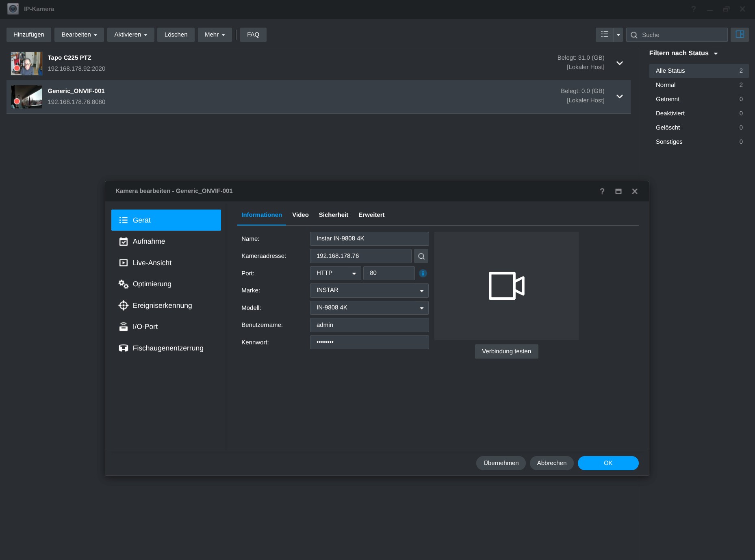
Task: Open the HTTP protocol dropdown
Action: 335,273
